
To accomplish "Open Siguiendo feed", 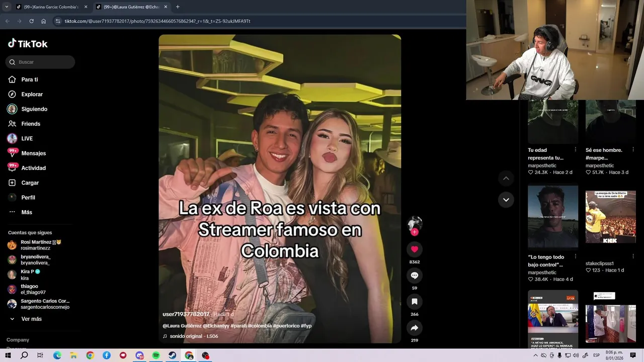I will 28,109.
